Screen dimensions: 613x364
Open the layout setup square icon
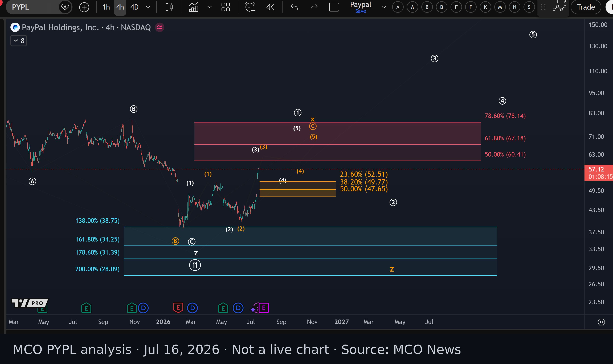pyautogui.click(x=334, y=7)
